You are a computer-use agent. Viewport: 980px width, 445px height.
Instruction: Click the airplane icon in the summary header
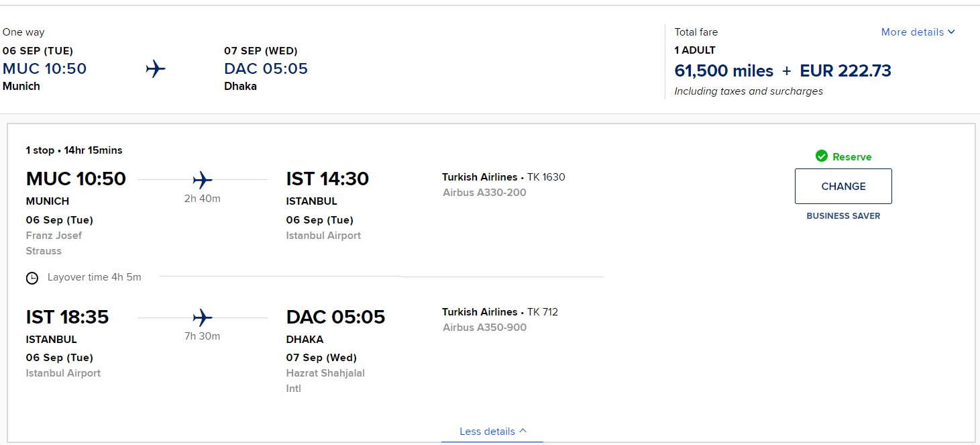coord(156,68)
